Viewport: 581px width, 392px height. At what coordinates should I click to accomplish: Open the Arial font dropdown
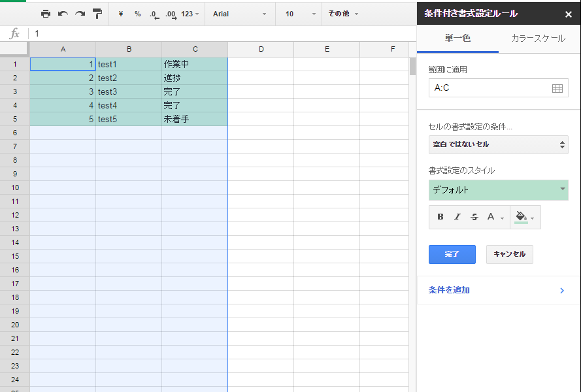[239, 14]
